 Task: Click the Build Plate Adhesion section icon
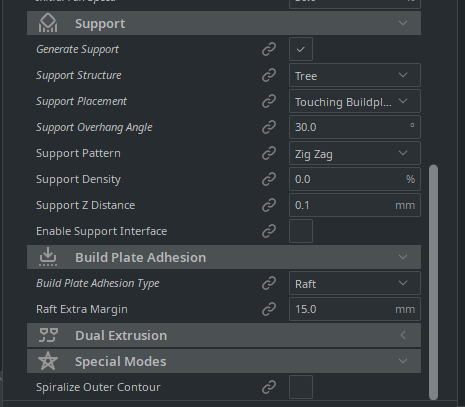pyautogui.click(x=48, y=257)
